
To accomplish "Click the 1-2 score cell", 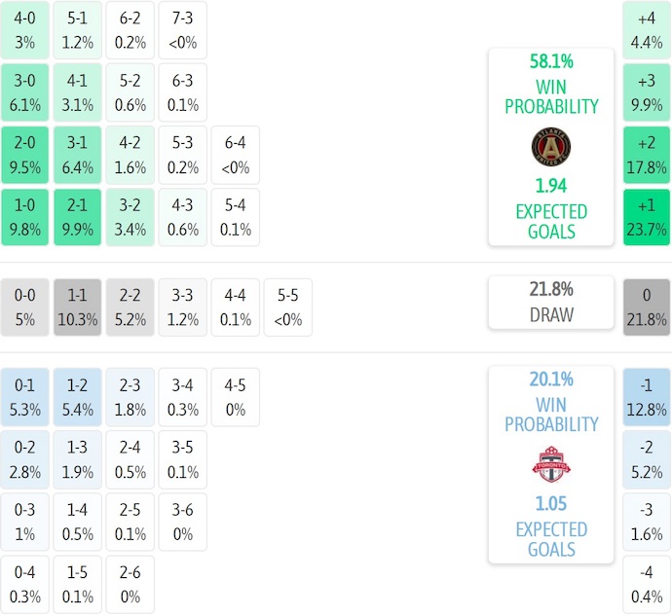I will click(77, 397).
